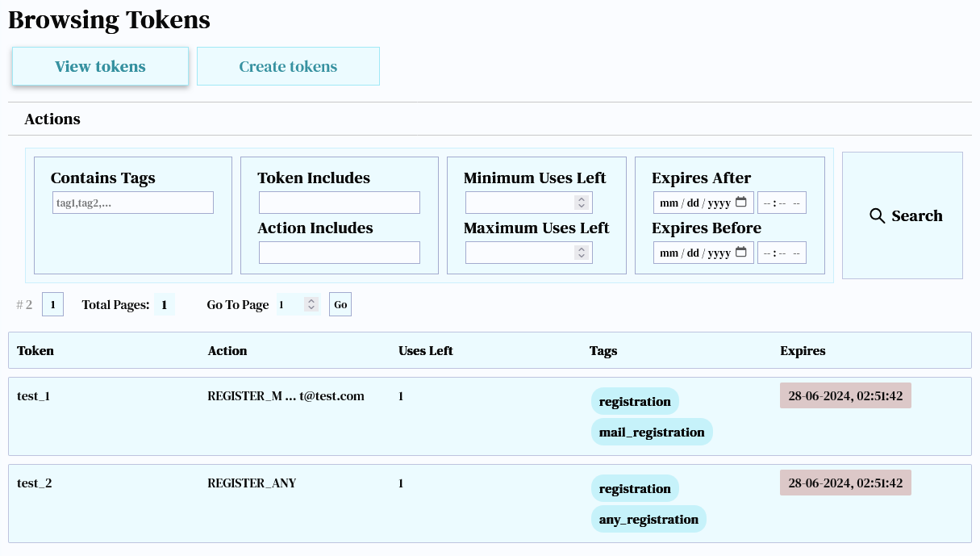Click the Go button for page navigation
This screenshot has width=980, height=556.
(340, 304)
